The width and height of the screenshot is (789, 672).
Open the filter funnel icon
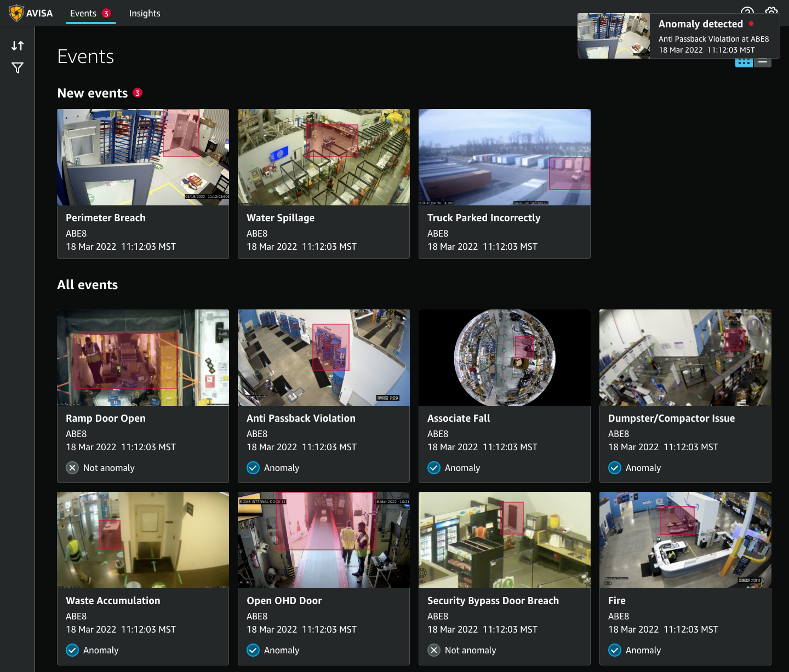pos(18,68)
